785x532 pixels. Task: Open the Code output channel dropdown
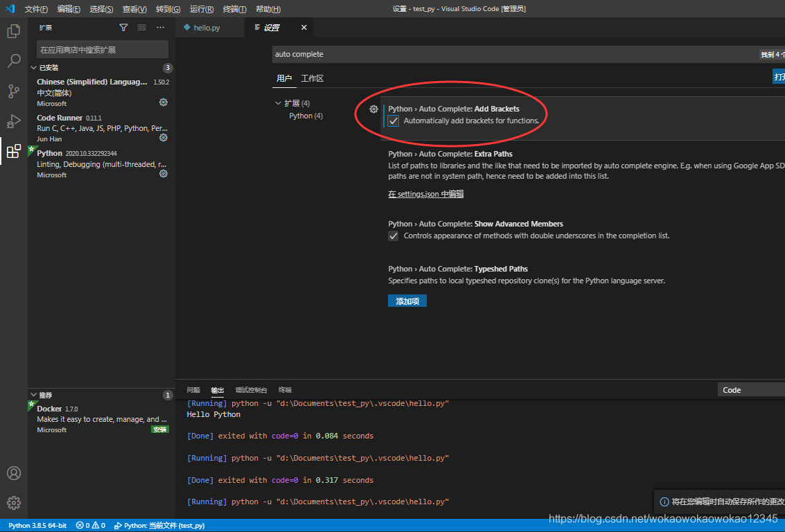[x=750, y=389]
